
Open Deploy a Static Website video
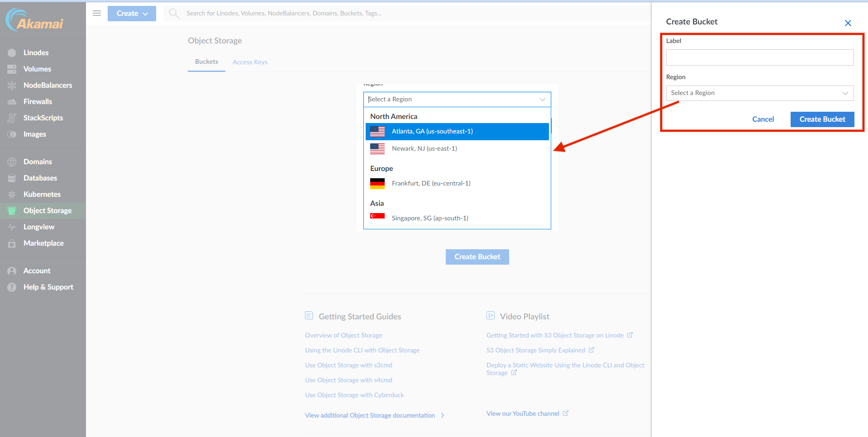(565, 369)
